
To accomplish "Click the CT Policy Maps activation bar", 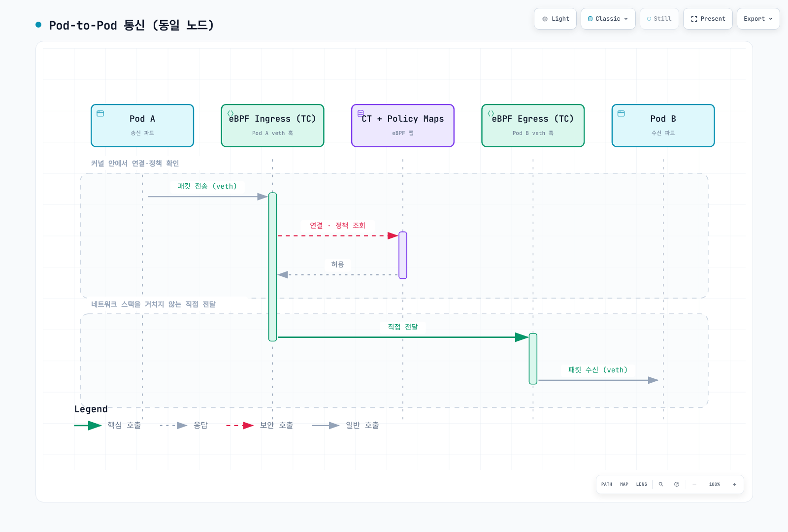I will coord(403,255).
